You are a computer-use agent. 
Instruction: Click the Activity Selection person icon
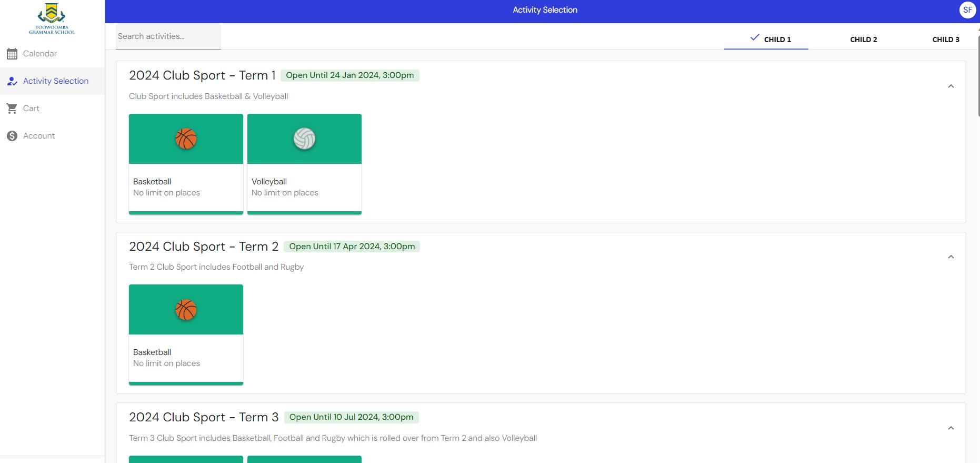pyautogui.click(x=12, y=81)
